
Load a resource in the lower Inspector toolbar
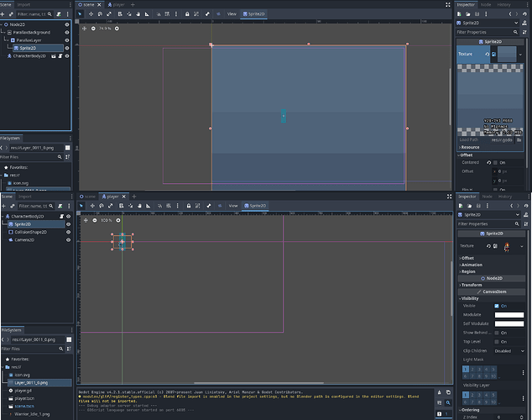(x=470, y=206)
